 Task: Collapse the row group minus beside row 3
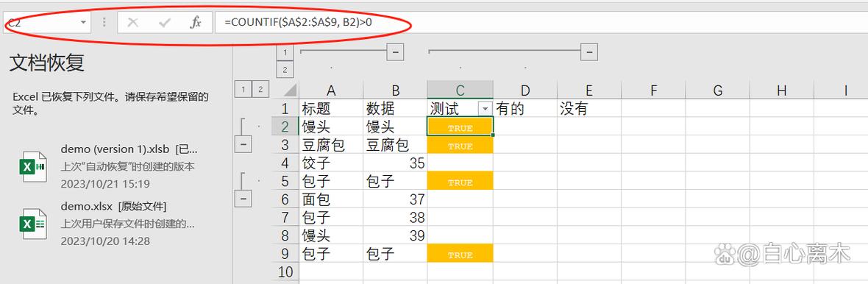click(x=243, y=145)
